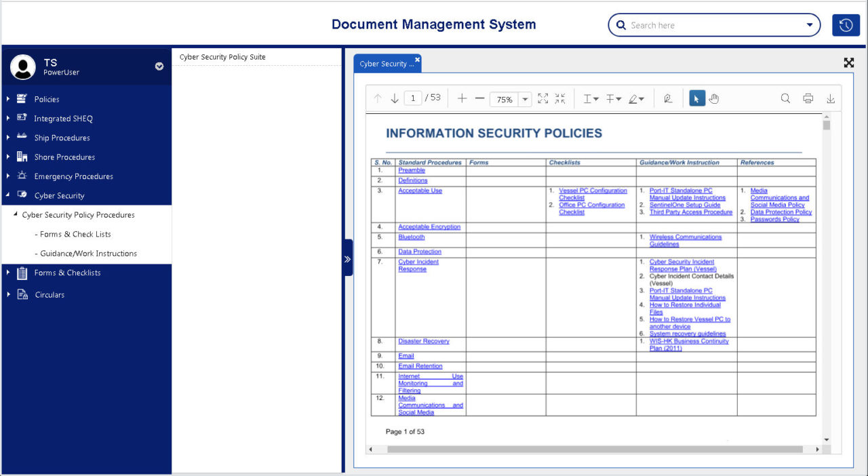Open the Preamble hyperlink in the document

[412, 170]
